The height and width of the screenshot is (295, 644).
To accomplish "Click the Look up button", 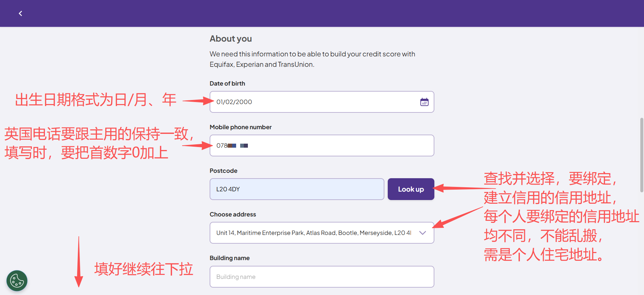I will pos(411,189).
